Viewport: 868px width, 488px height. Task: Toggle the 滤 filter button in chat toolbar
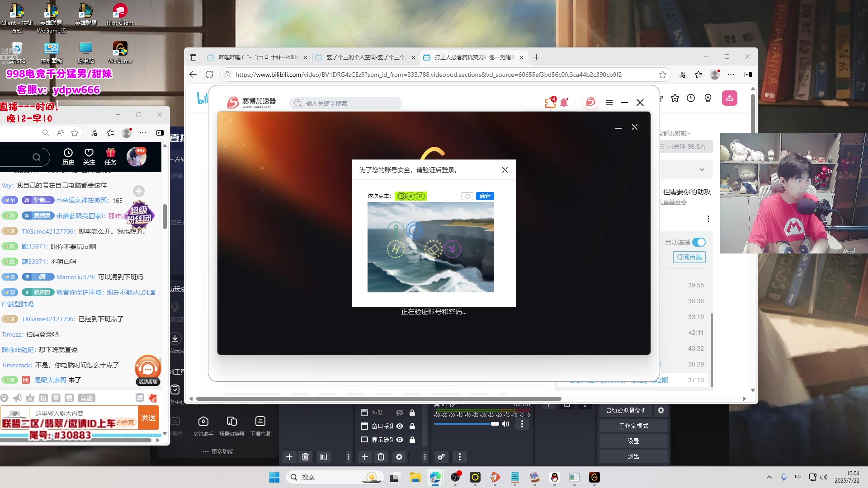click(x=140, y=397)
